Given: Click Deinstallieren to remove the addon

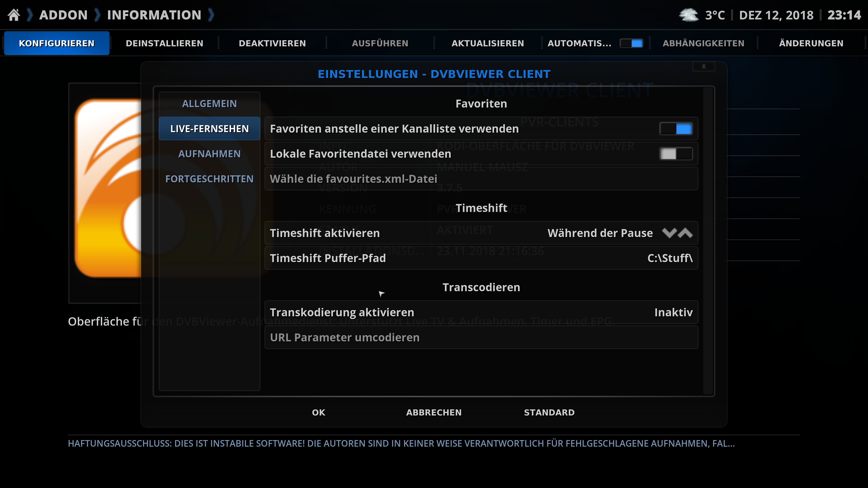Looking at the screenshot, I should pyautogui.click(x=164, y=43).
